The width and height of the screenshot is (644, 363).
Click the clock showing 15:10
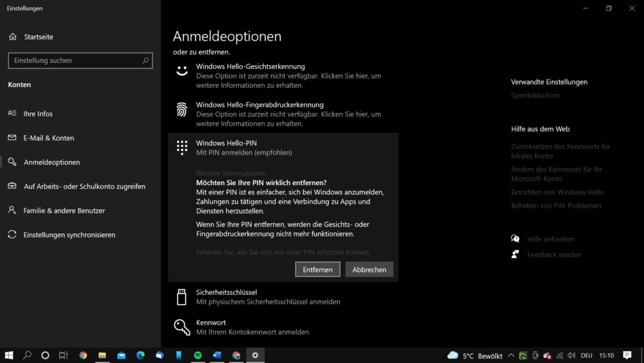click(x=606, y=356)
